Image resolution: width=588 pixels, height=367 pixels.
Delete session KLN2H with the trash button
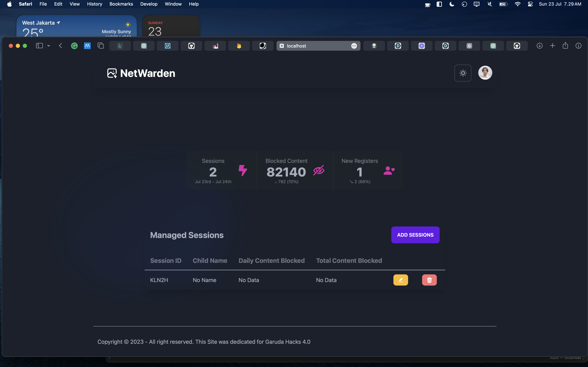pyautogui.click(x=429, y=280)
